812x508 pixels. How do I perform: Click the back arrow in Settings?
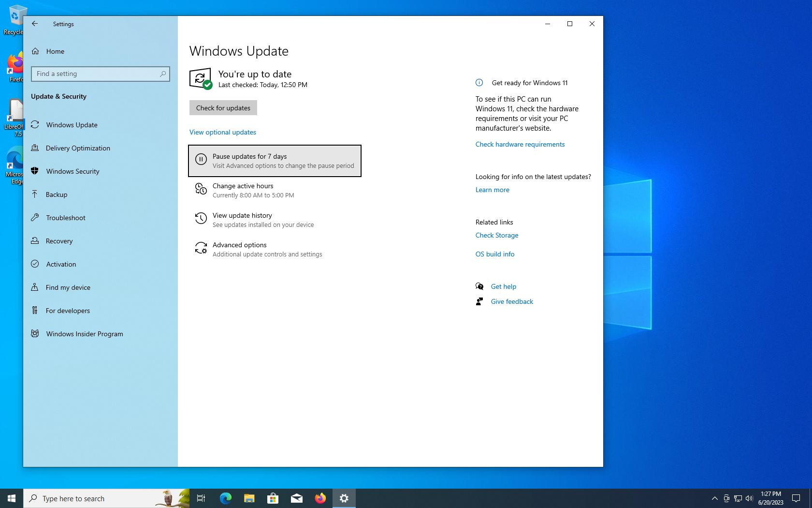35,24
